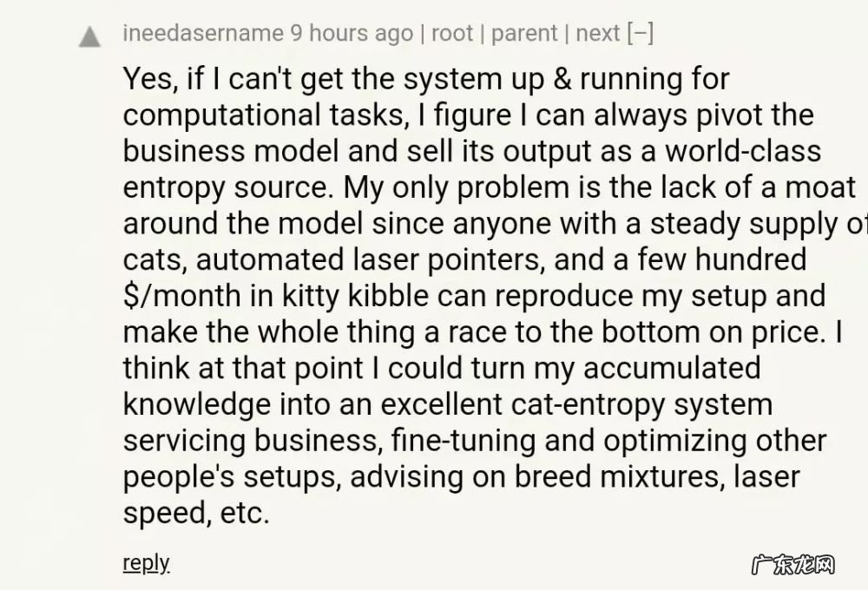Upvote the comment by ineedasername
The height and width of the screenshot is (590, 868).
tap(89, 37)
